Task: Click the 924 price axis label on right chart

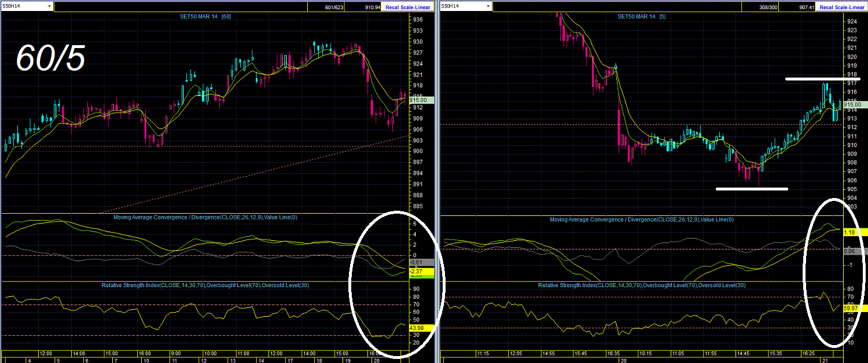Action: point(852,21)
